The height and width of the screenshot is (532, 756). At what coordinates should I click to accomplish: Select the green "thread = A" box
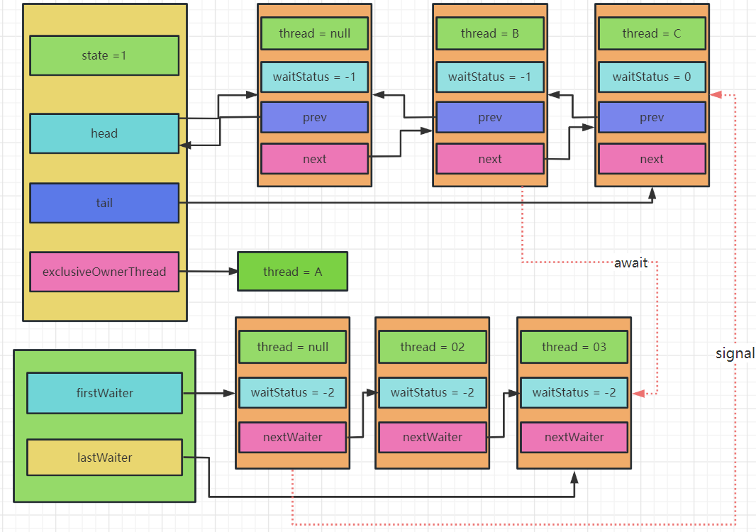tap(292, 272)
